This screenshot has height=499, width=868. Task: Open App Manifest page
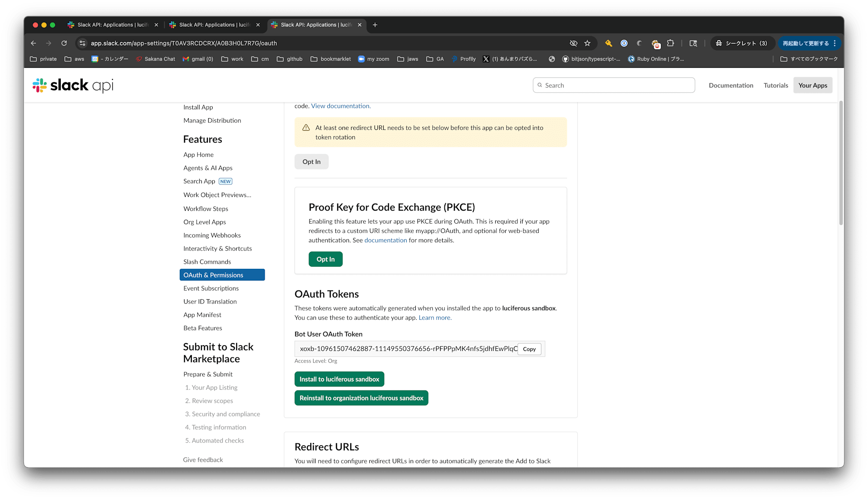(202, 315)
